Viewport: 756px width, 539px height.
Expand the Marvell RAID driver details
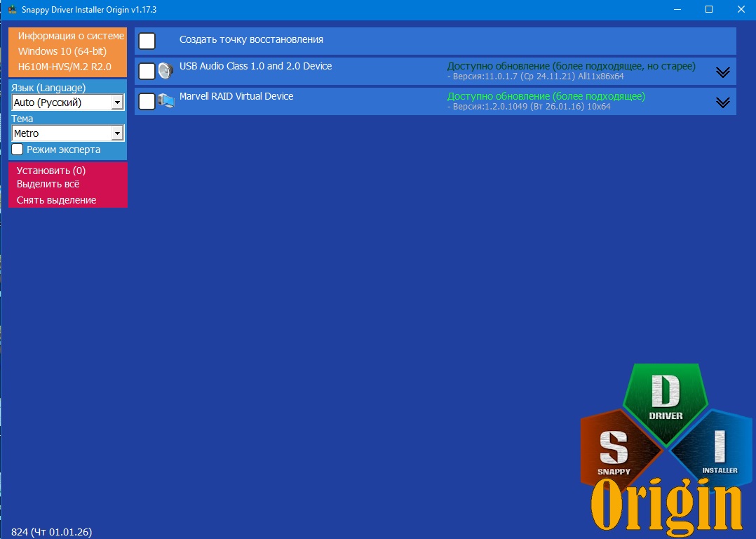[723, 102]
